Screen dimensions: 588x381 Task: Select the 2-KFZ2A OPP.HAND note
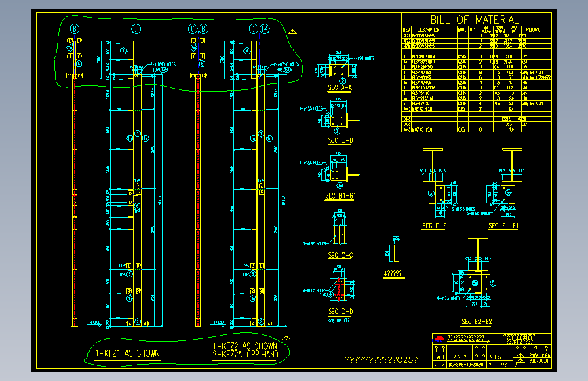pos(246,355)
